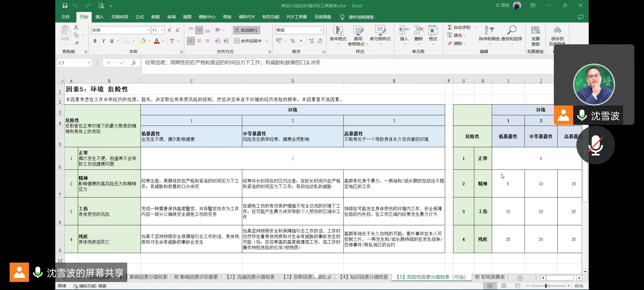Click the Cut scissors icon
Viewport: 644px width, 290px height.
pyautogui.click(x=76, y=27)
